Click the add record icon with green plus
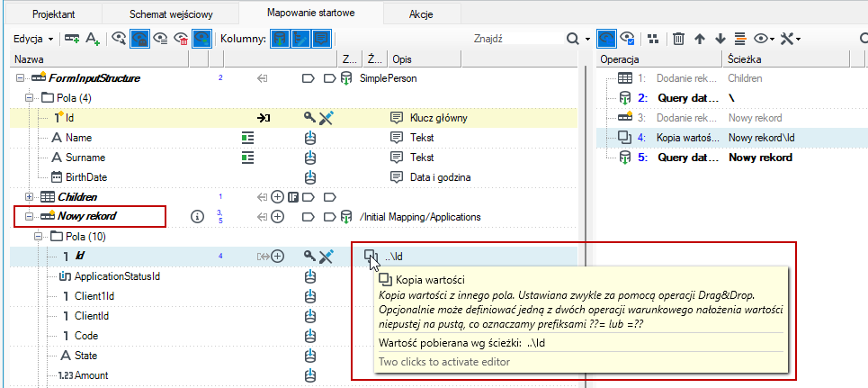The image size is (868, 388). (71, 39)
